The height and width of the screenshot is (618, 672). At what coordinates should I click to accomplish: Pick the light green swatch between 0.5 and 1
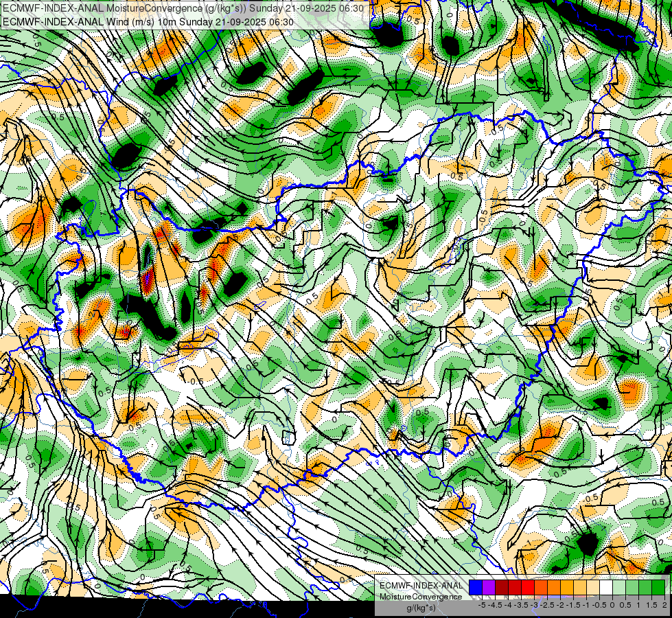pyautogui.click(x=632, y=587)
